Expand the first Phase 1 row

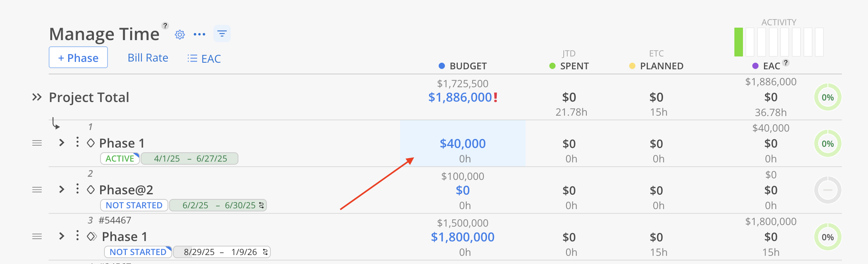pyautogui.click(x=62, y=143)
